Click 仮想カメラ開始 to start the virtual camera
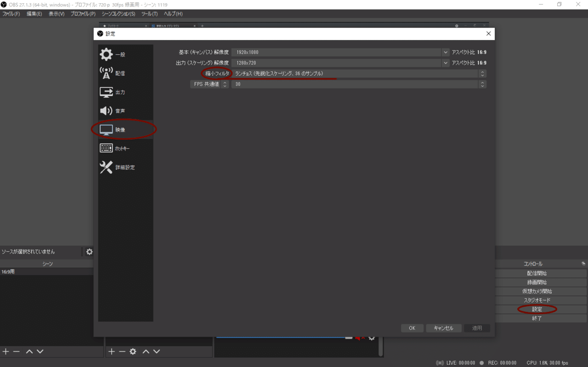 pyautogui.click(x=537, y=291)
